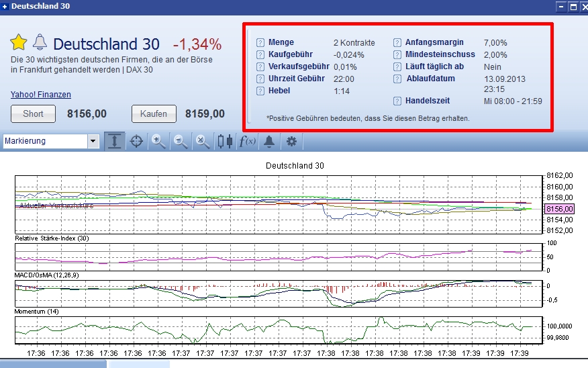
Task: Open help for Anfangsmargin
Action: (397, 43)
